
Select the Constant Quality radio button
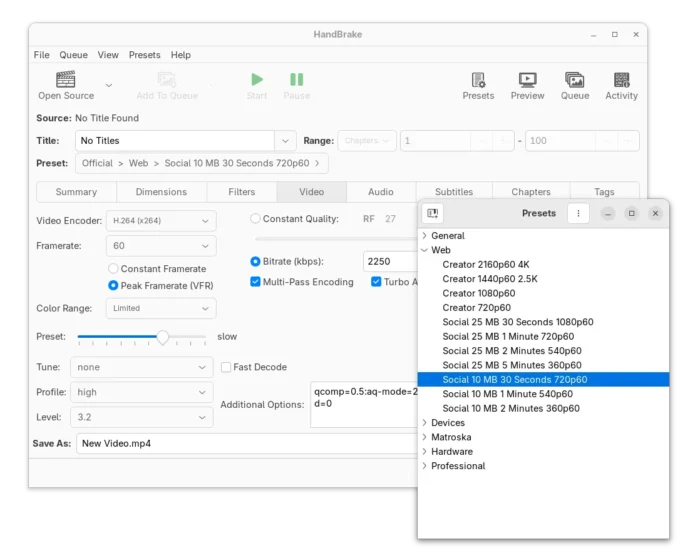click(255, 219)
